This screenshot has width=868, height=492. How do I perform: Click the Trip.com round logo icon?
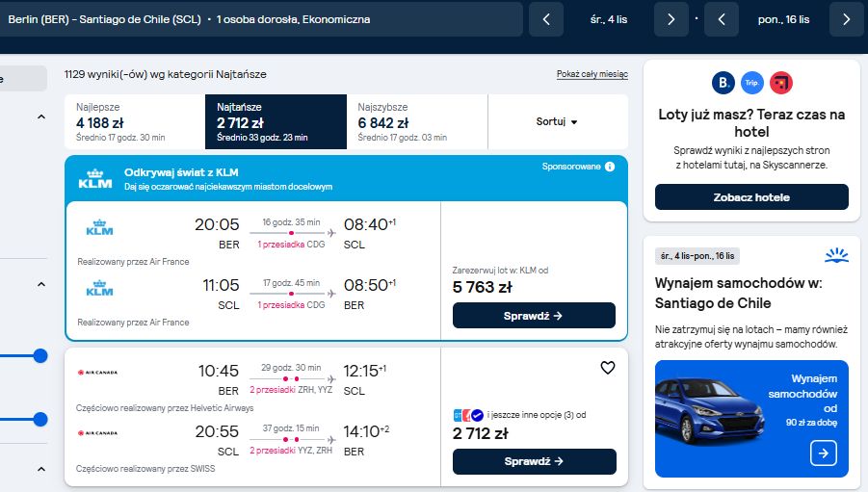click(751, 83)
